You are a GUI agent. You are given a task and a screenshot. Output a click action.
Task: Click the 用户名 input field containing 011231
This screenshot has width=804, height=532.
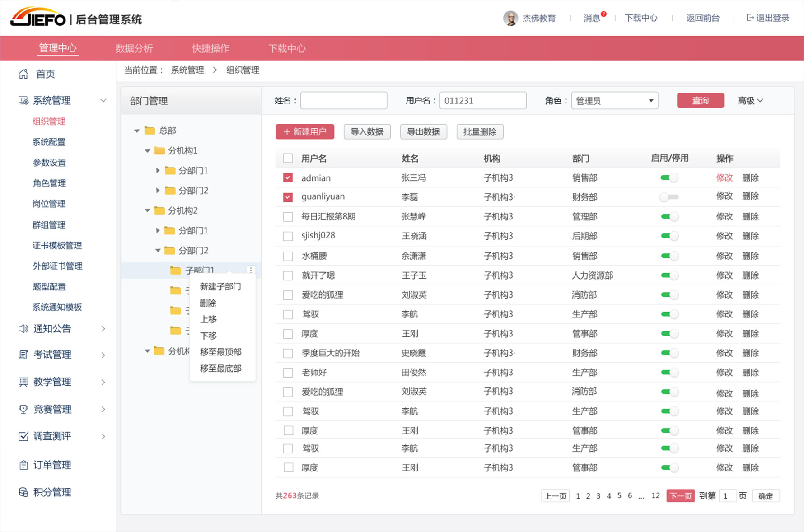point(482,100)
